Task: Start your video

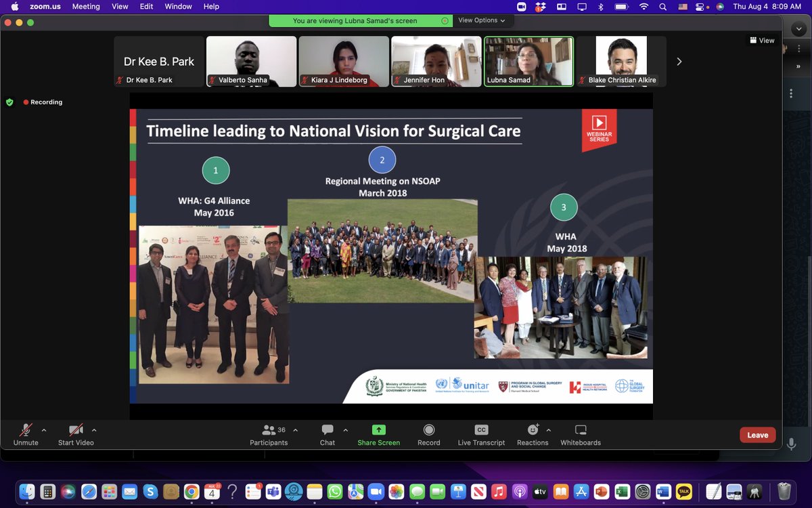Action: (75, 435)
